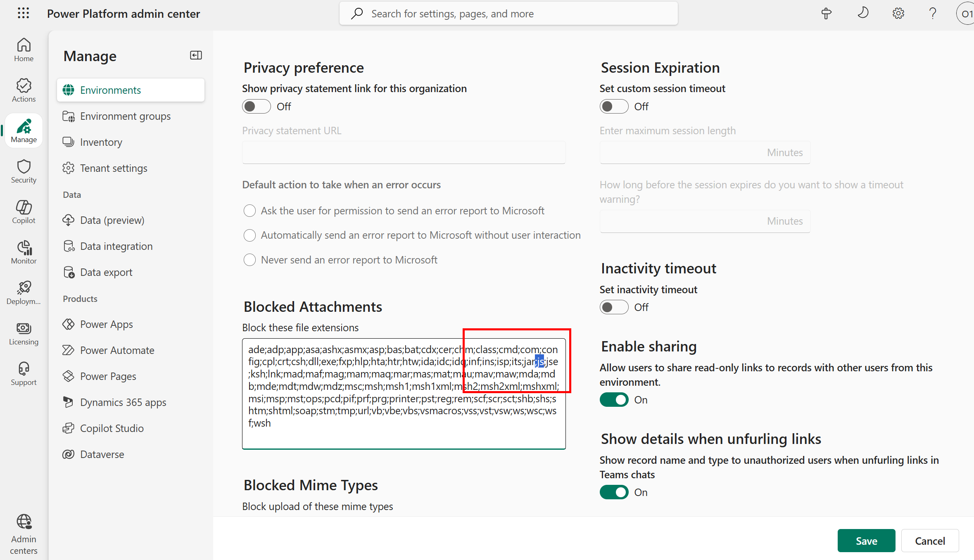Open Support from the sidebar

pos(24,373)
